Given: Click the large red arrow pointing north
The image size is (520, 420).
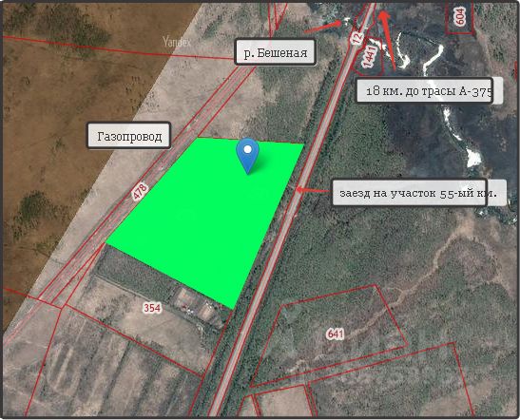Looking at the screenshot, I should pos(388,39).
